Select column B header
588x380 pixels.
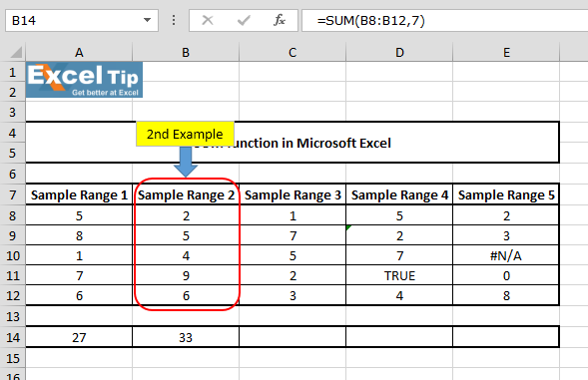tap(186, 52)
